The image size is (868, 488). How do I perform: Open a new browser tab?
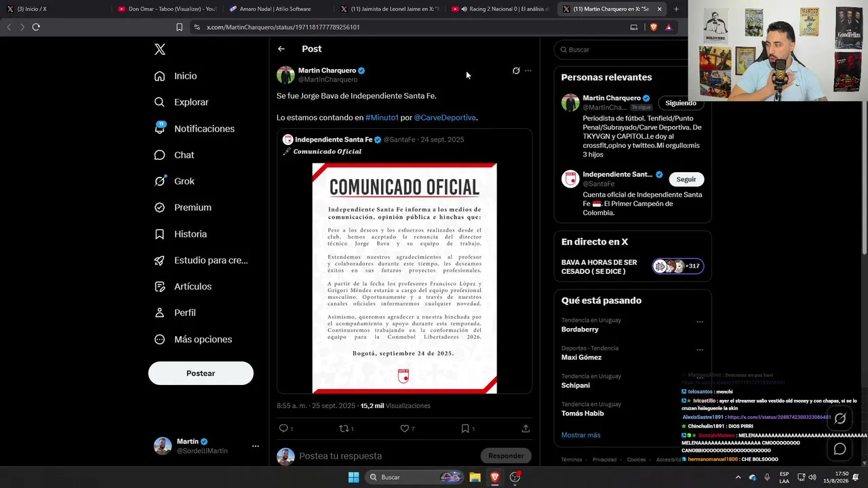click(x=676, y=9)
